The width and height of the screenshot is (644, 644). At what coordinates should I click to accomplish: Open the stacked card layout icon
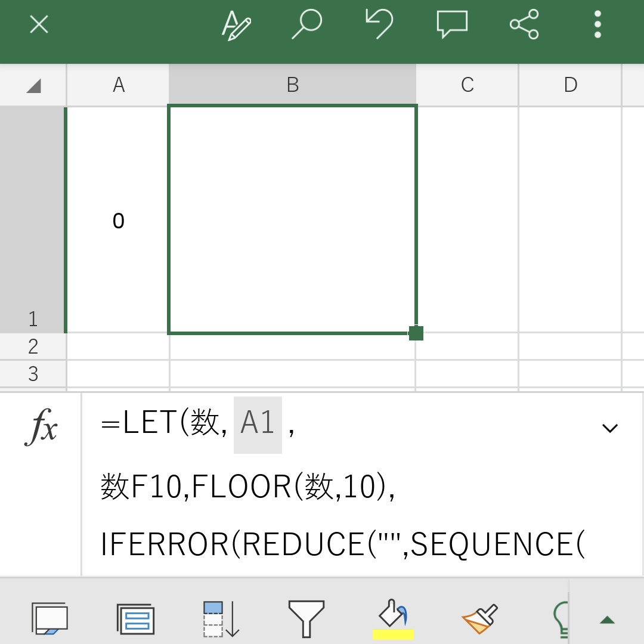coord(136,619)
